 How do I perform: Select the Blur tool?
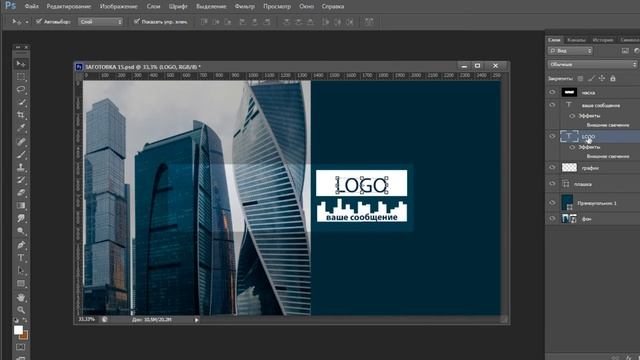pyautogui.click(x=20, y=218)
